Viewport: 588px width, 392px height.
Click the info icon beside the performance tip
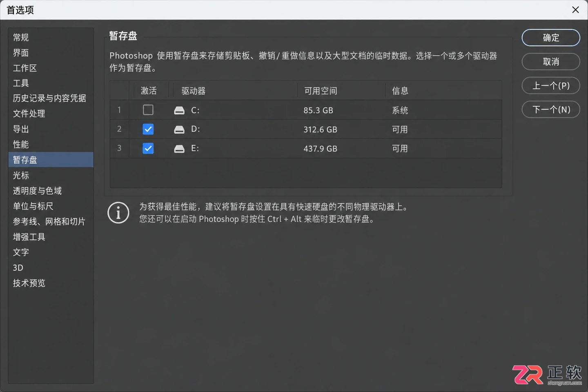coord(118,213)
